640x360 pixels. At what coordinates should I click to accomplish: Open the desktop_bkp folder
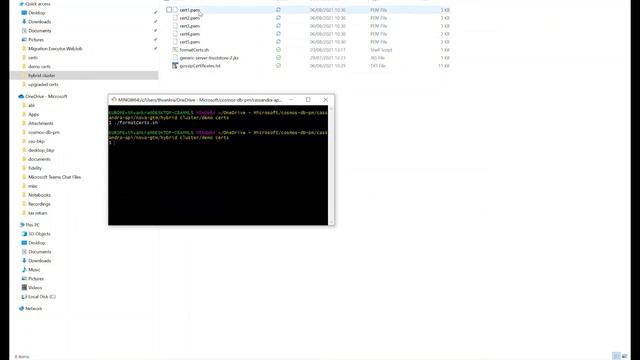click(41, 150)
